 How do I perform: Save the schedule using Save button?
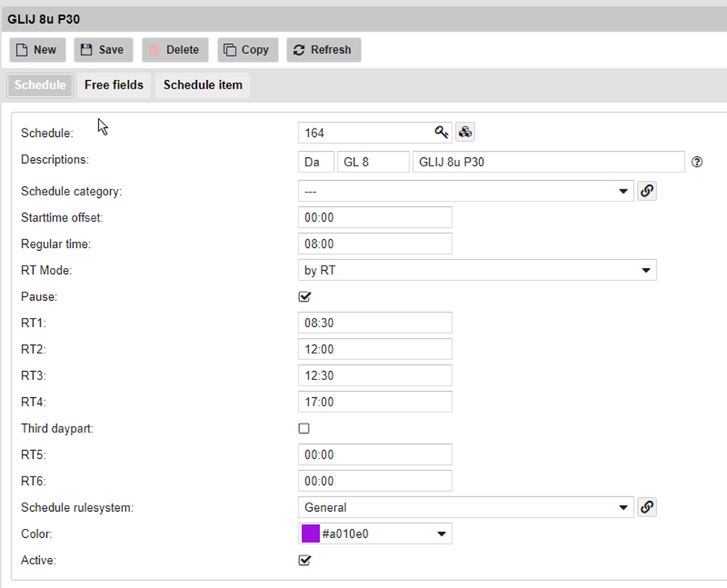click(x=103, y=50)
